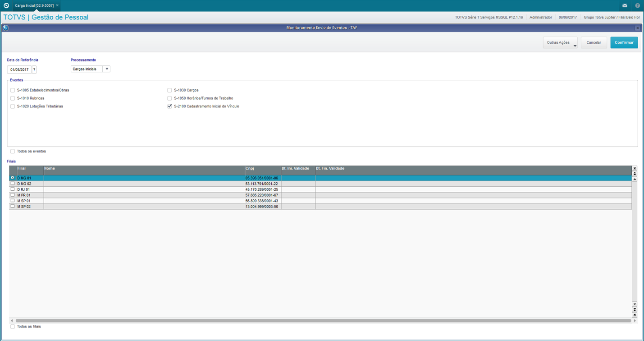The width and height of the screenshot is (644, 341).
Task: Tick the D MG 02 filial row checkbox
Action: pyautogui.click(x=13, y=184)
